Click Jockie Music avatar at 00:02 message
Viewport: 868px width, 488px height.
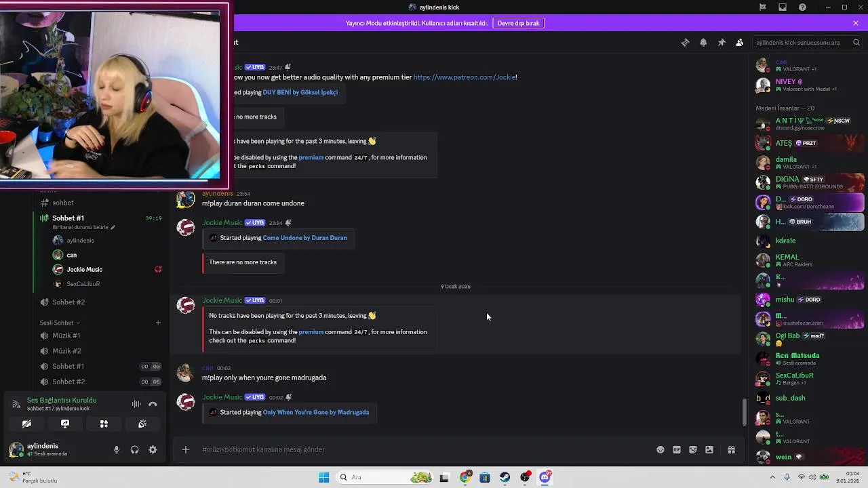pyautogui.click(x=186, y=402)
